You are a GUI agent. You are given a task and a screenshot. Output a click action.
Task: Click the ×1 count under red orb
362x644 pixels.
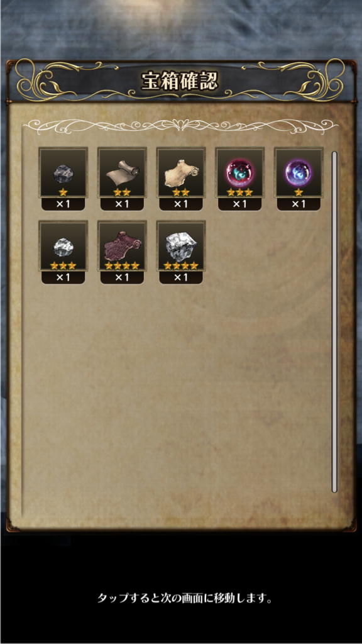tap(240, 204)
